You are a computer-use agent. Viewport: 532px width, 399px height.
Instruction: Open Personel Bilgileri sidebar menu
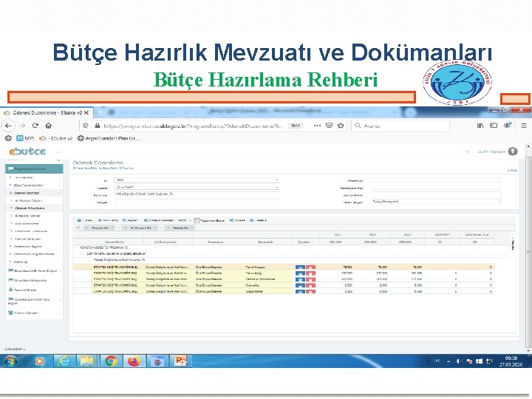[x=34, y=290]
